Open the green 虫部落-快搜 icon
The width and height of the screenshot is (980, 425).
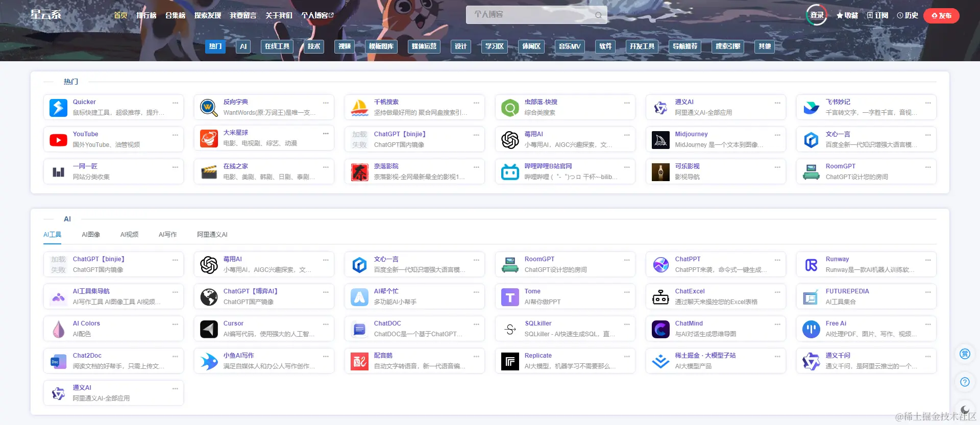(510, 108)
